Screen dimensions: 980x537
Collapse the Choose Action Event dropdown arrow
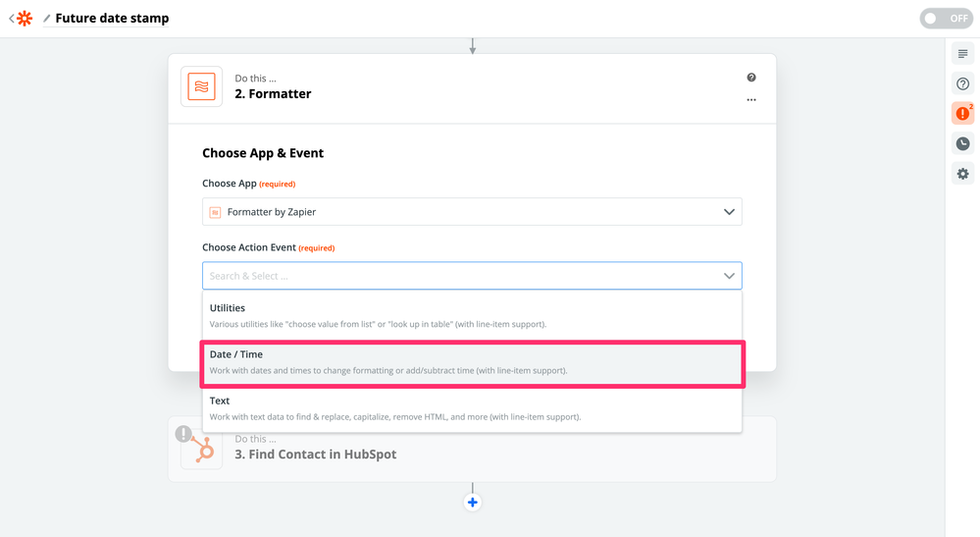click(729, 276)
